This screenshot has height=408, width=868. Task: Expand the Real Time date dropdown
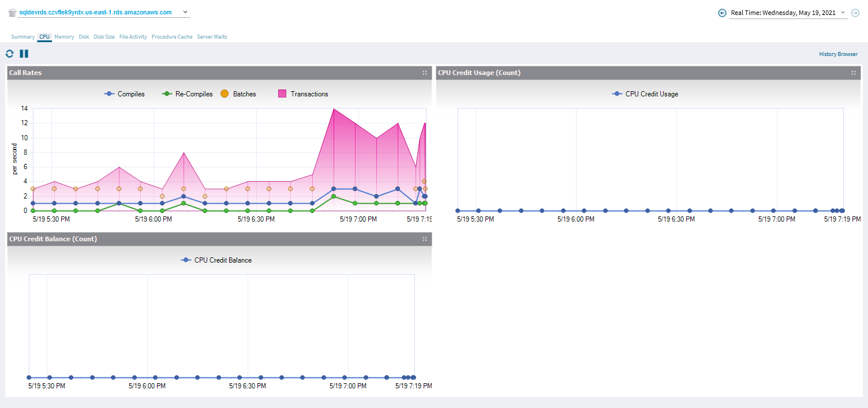point(843,13)
